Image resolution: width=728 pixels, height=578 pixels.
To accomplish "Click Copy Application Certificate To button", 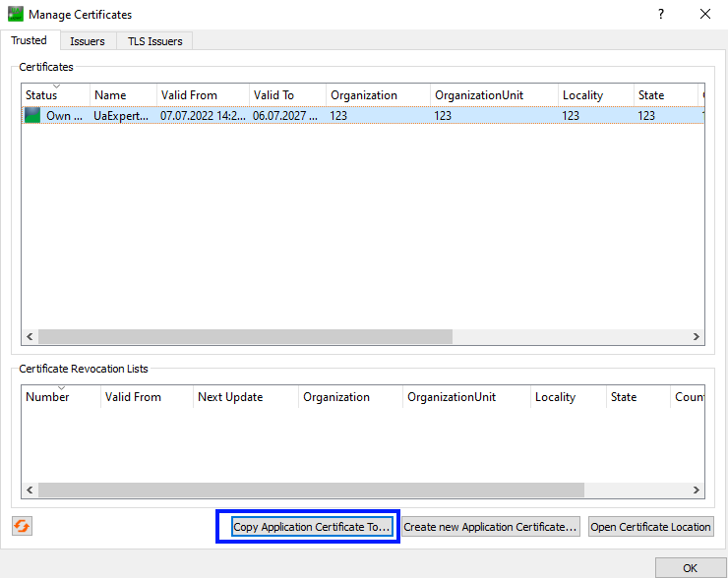I will coord(312,527).
